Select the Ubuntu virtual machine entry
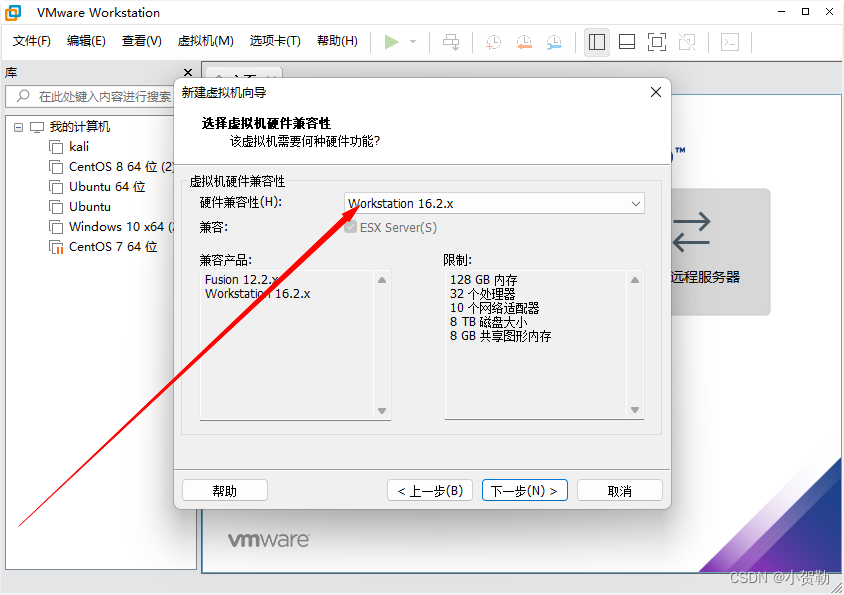Viewport: 844px width, 595px height. [90, 207]
